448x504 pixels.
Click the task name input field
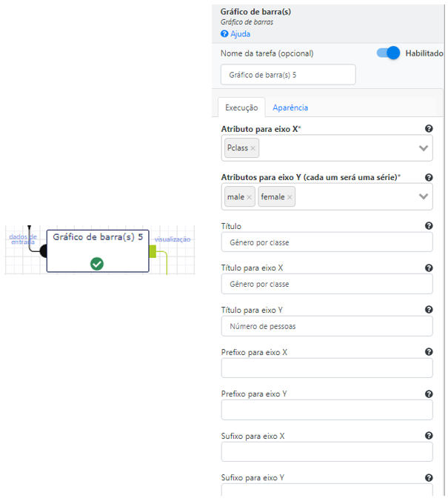(288, 75)
